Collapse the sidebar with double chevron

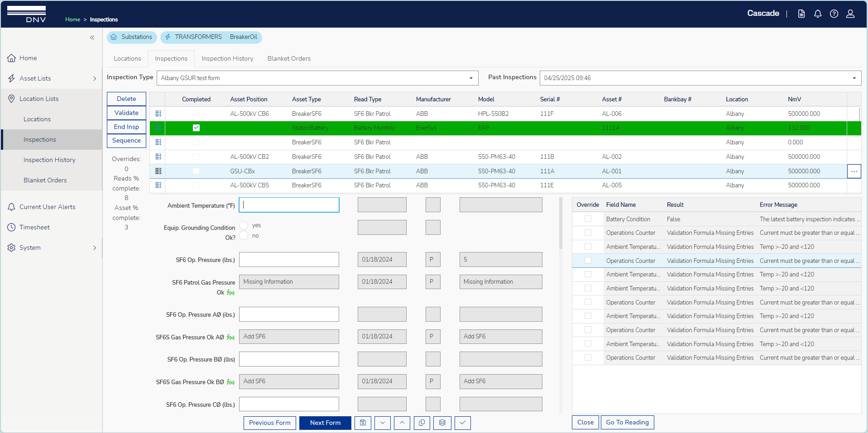coord(92,38)
